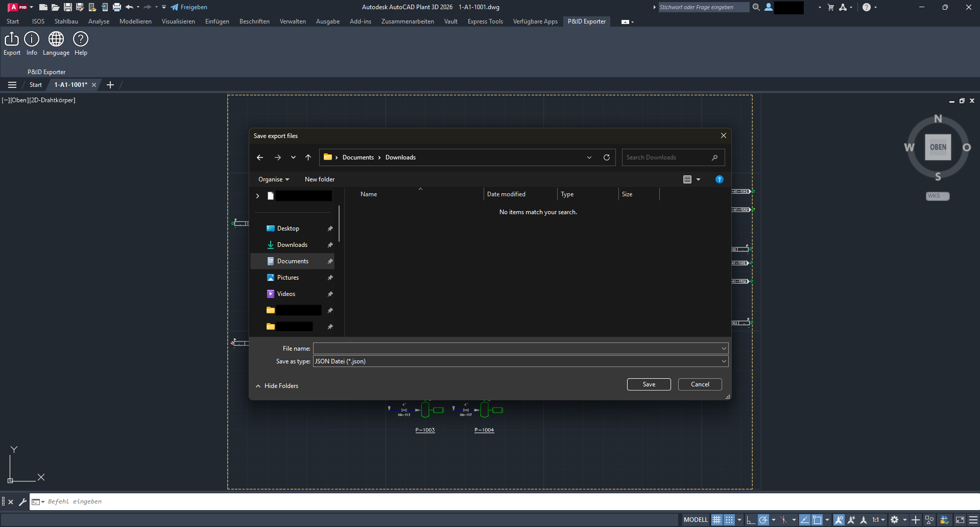Create a New folder in the dialog
Image resolution: width=980 pixels, height=527 pixels.
319,179
